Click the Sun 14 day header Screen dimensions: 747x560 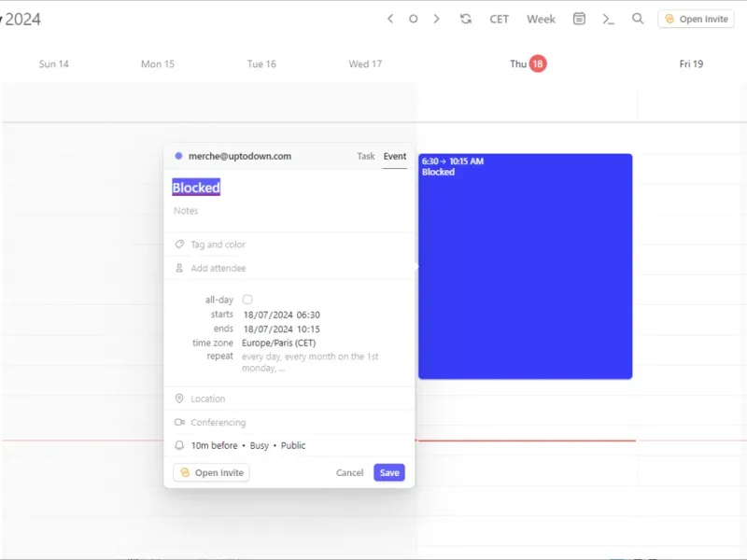[x=54, y=63]
